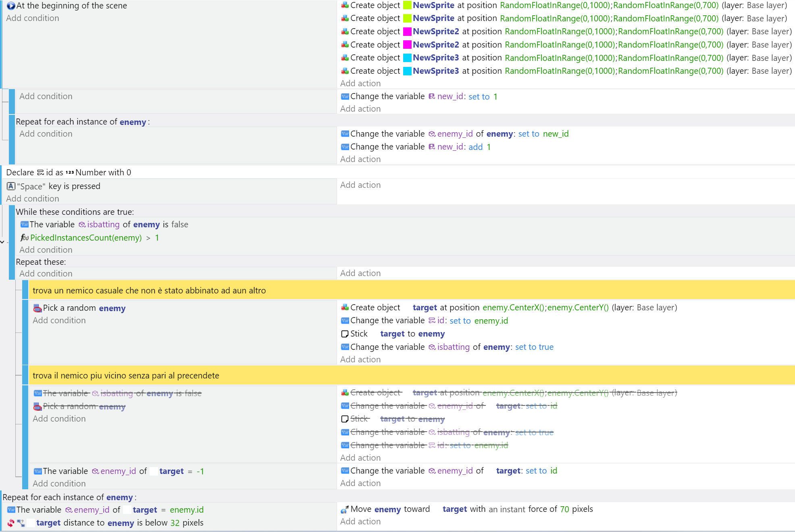Click the variable icon of 'enemy_id of target = -1' condition
Viewport: 795px width, 532px height.
point(38,471)
